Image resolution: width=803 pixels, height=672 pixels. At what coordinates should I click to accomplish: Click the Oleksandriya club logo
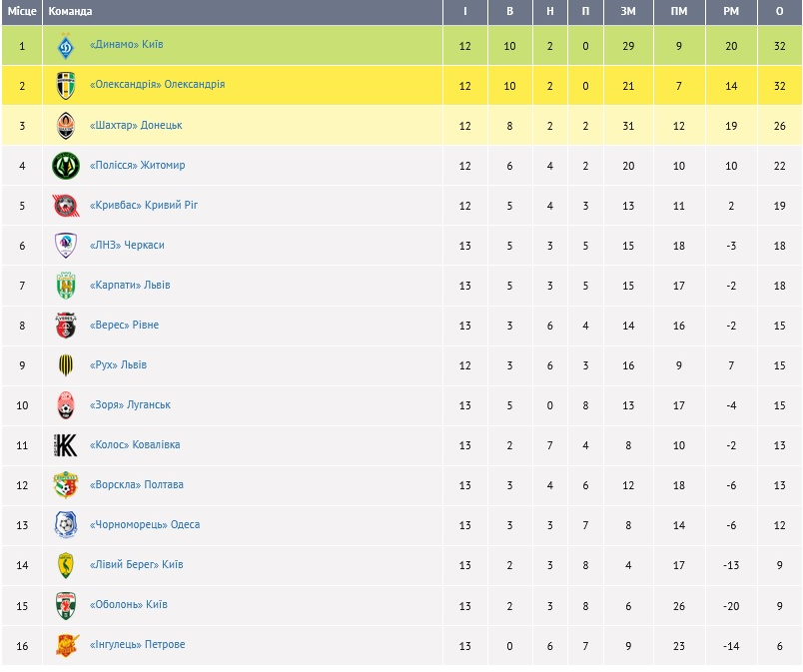(x=66, y=86)
